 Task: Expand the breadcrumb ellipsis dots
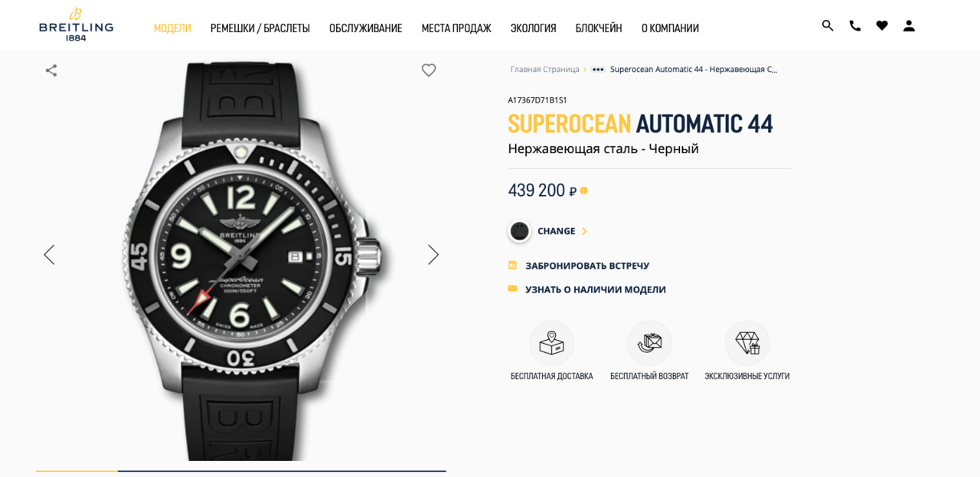(598, 70)
